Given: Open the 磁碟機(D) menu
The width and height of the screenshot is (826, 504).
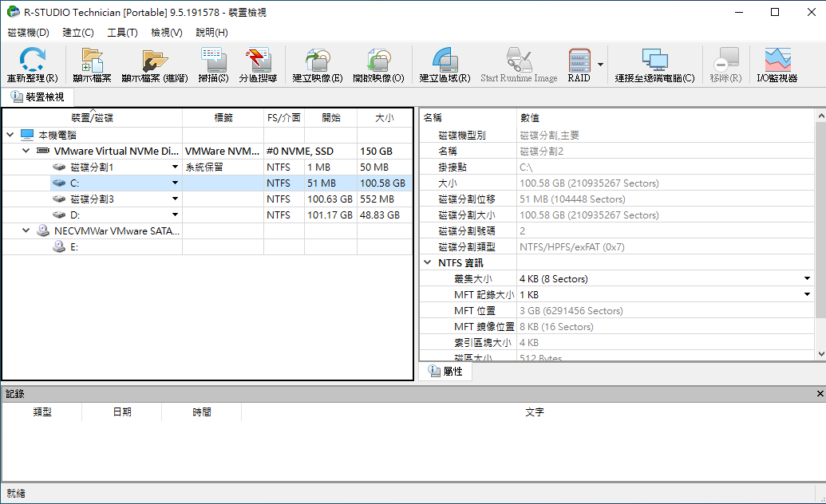Looking at the screenshot, I should point(29,33).
